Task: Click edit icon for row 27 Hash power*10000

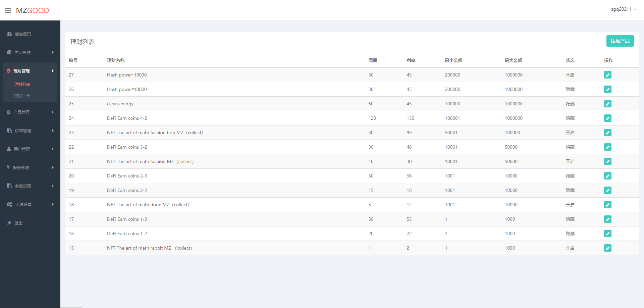Action: pos(607,75)
